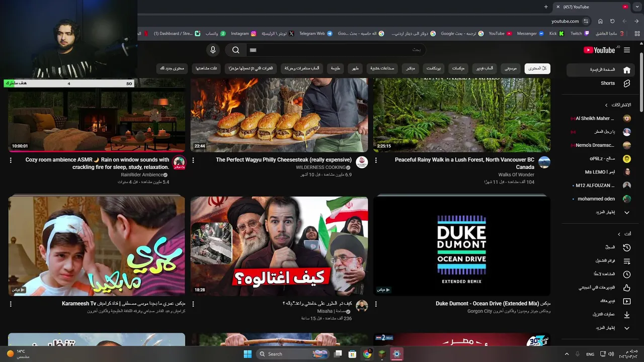Open Your videos play icon

point(626,301)
